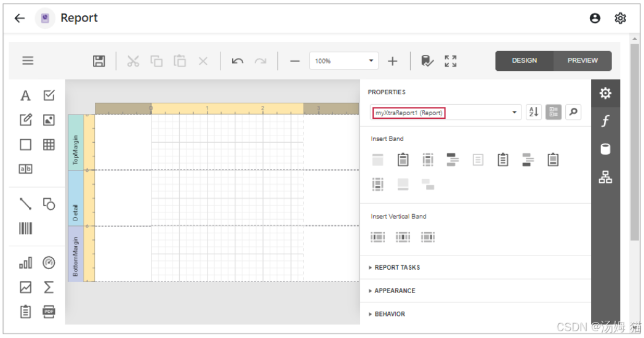Toggle full screen mode icon
644x338 pixels.
[451, 61]
